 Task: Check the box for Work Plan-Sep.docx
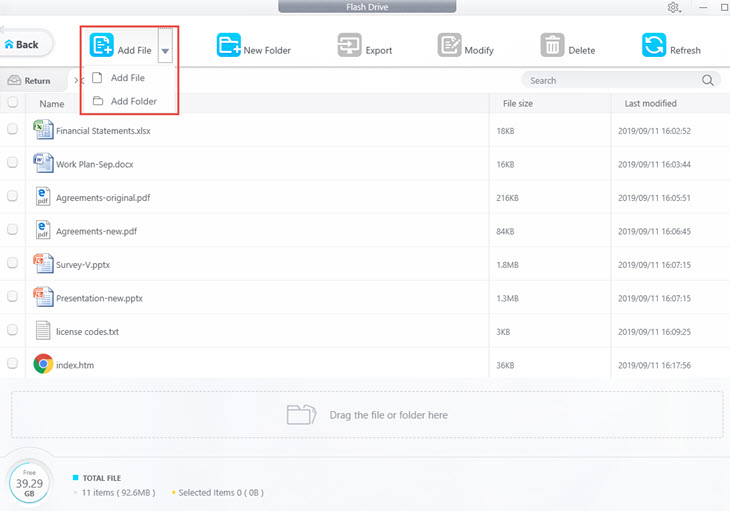click(13, 162)
